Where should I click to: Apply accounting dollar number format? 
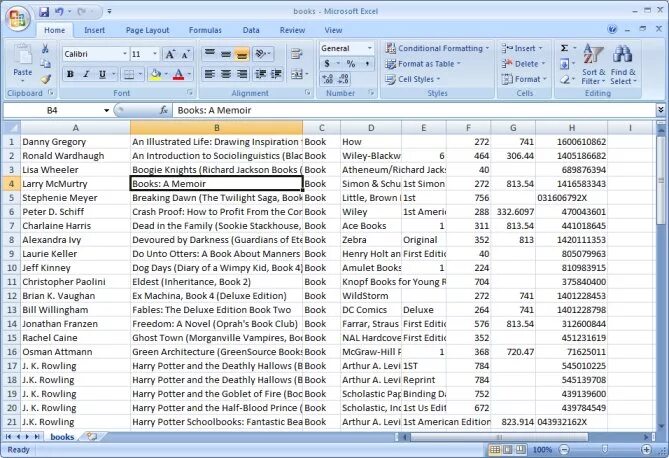point(327,64)
